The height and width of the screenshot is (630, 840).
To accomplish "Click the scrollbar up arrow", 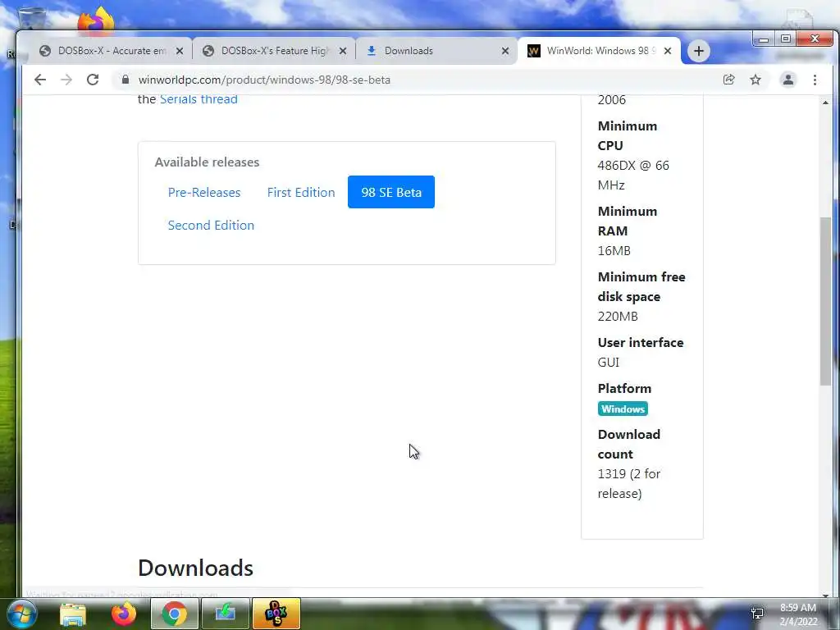I will [x=825, y=102].
